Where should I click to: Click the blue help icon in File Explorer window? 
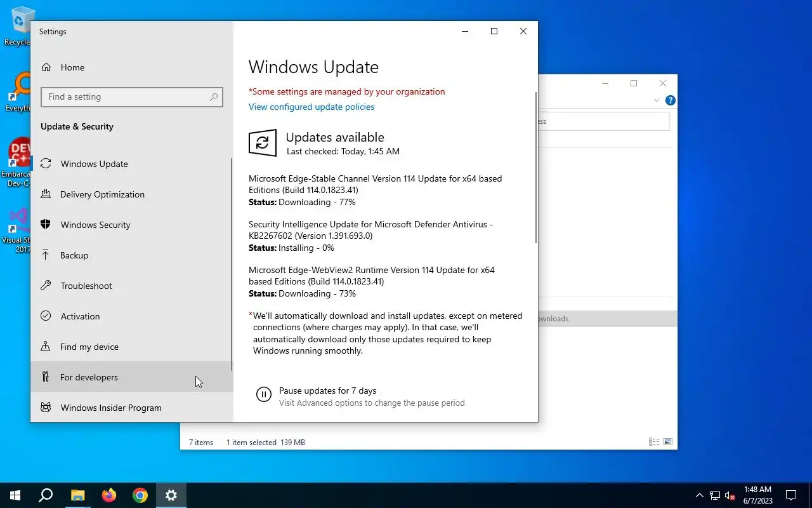coord(671,100)
